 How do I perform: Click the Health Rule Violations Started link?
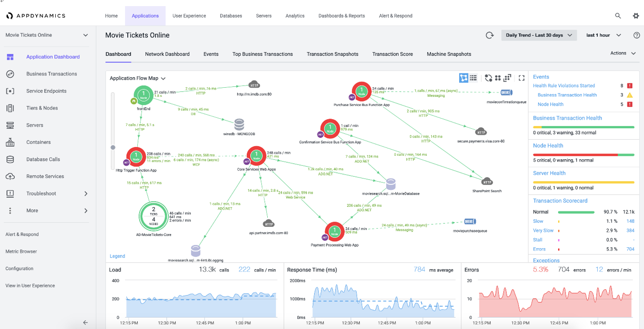564,86
